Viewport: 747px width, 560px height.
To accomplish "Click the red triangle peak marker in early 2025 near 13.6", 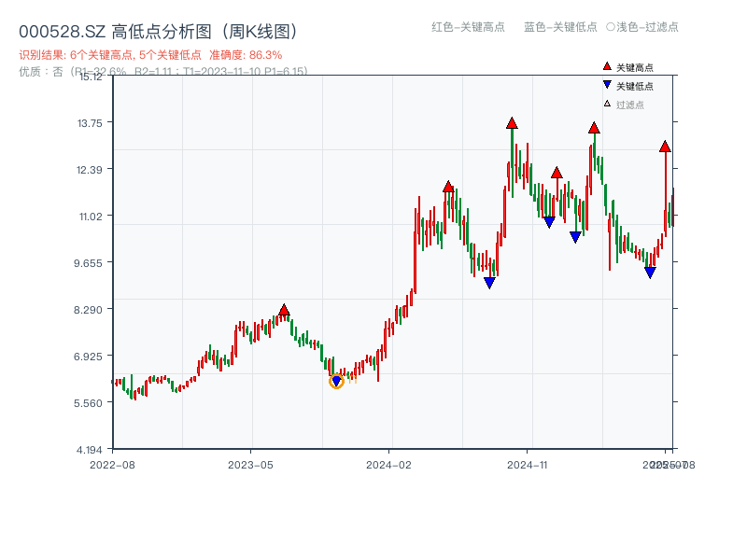I will click(x=594, y=128).
